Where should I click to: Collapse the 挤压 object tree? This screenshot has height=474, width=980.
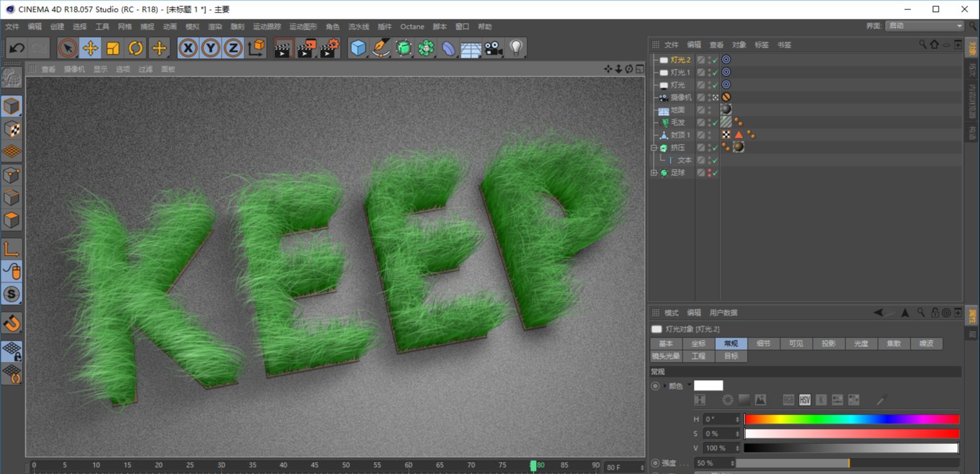654,148
